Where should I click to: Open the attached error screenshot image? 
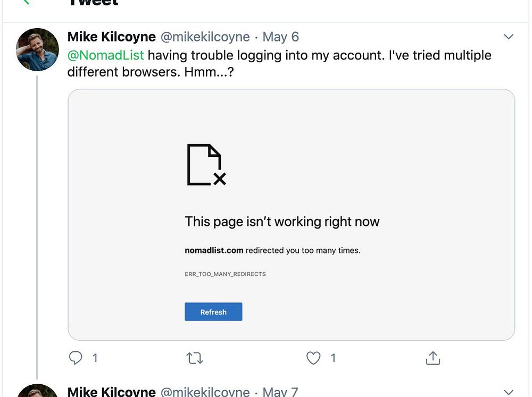pos(291,214)
